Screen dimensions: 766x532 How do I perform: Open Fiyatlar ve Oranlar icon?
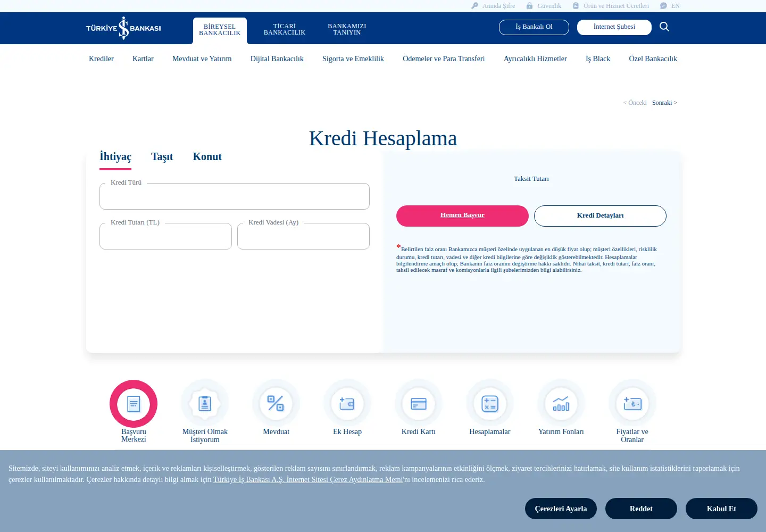pyautogui.click(x=632, y=404)
